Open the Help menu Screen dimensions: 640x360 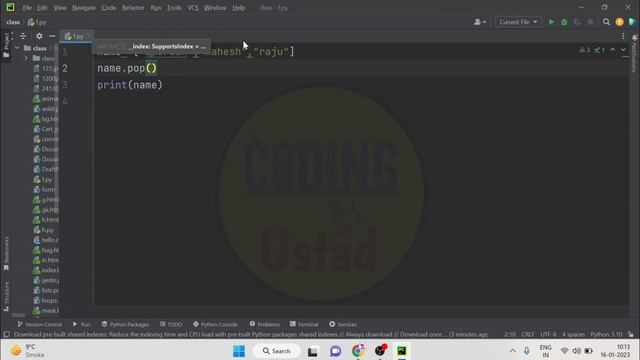point(238,8)
